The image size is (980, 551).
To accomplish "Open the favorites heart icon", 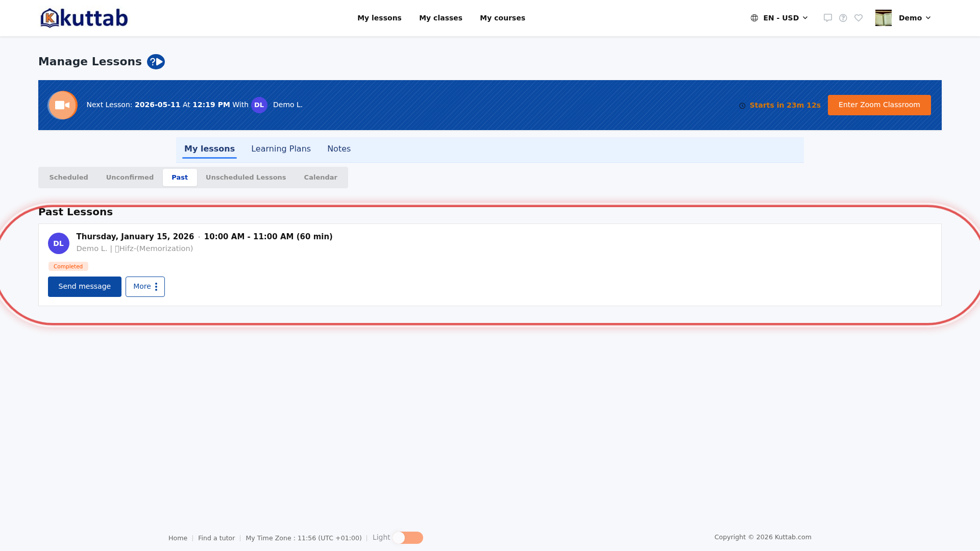I will click(859, 18).
